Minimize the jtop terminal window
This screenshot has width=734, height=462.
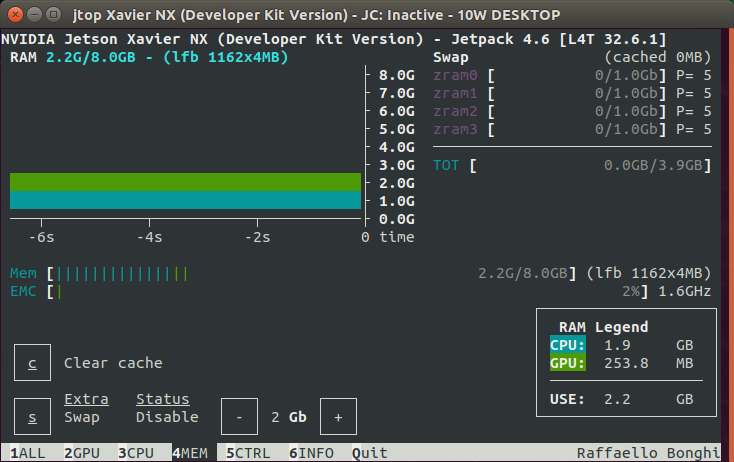[35, 15]
